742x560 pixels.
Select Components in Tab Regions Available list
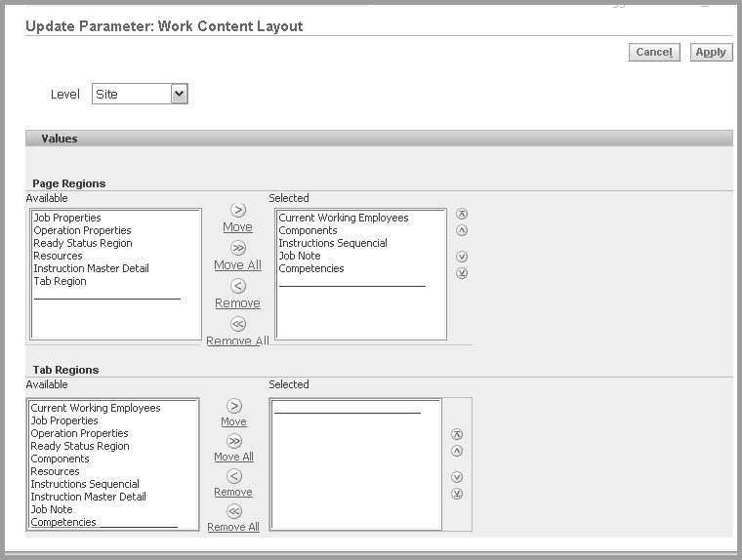pos(61,459)
